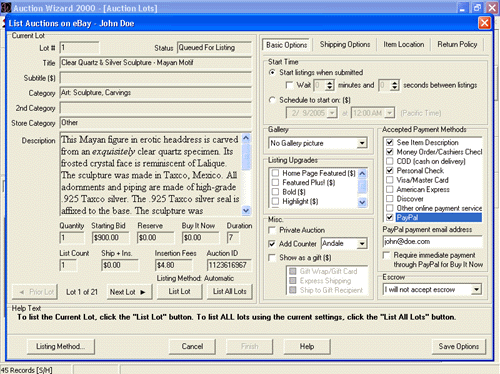Click the Auction ID field
Viewport: 500px width, 374px height.
coord(229,266)
